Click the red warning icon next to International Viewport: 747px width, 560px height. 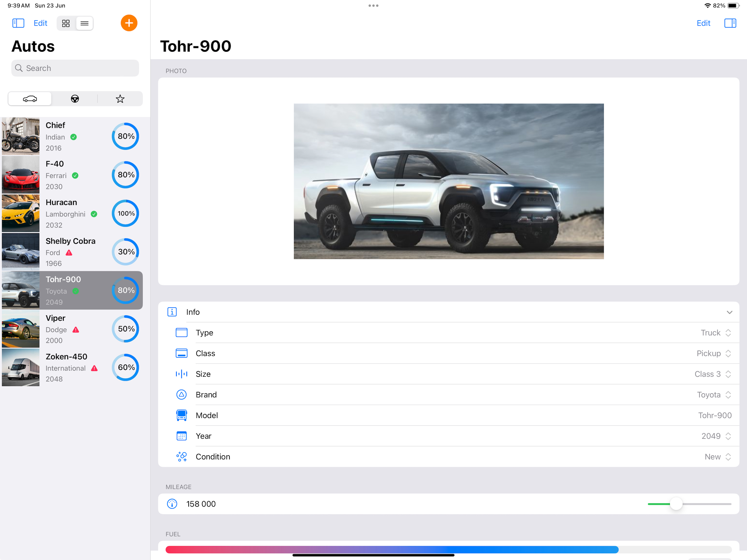tap(94, 368)
